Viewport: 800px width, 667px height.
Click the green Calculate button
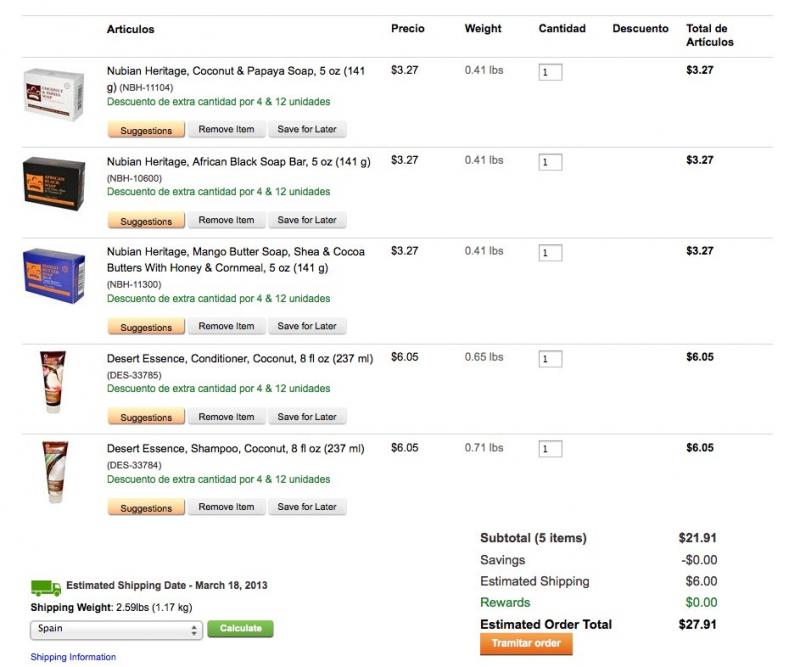240,629
